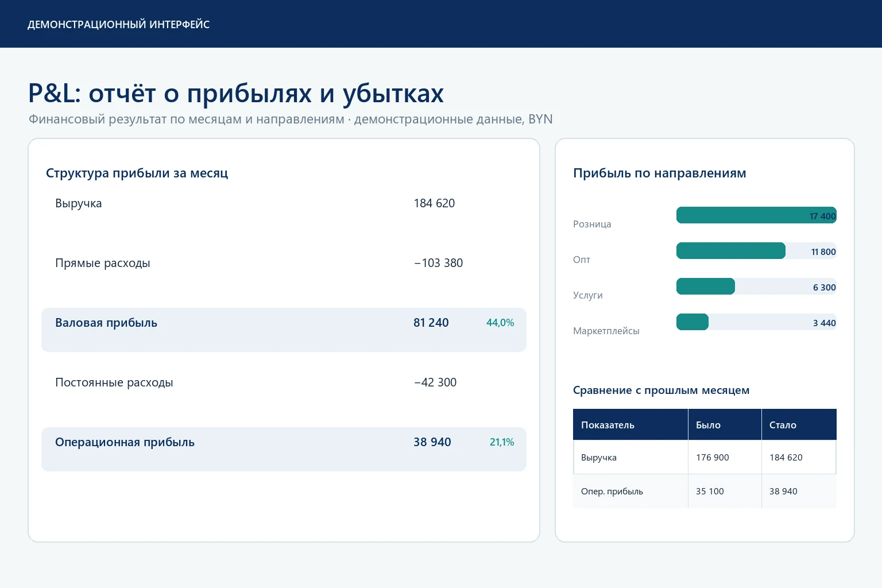Click the heading 'Сравнение с прошлым месяцем'
Viewport: 882px width, 588px height.
coord(661,390)
